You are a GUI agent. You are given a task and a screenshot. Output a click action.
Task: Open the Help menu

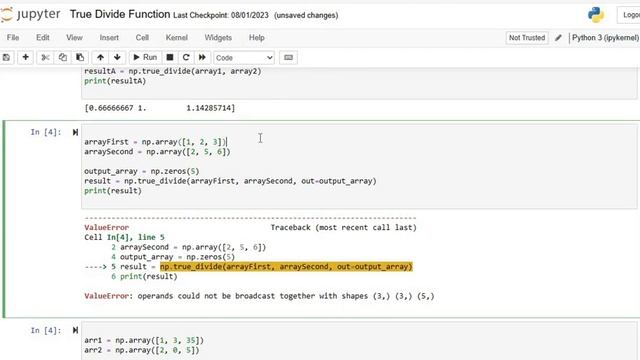click(257, 38)
